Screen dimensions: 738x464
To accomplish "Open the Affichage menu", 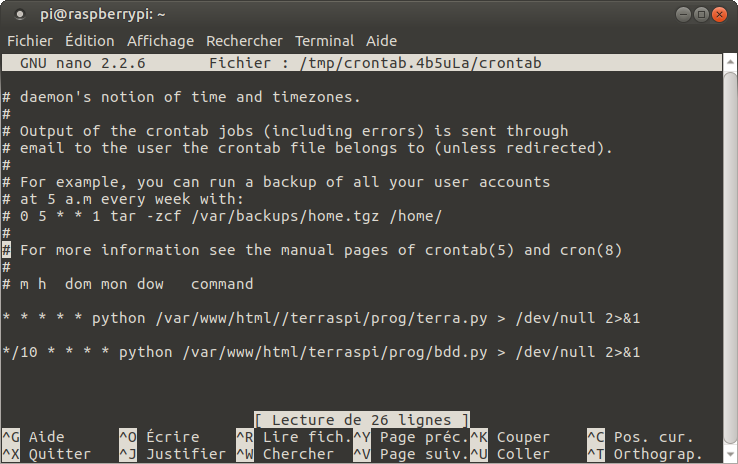I will [x=160, y=41].
